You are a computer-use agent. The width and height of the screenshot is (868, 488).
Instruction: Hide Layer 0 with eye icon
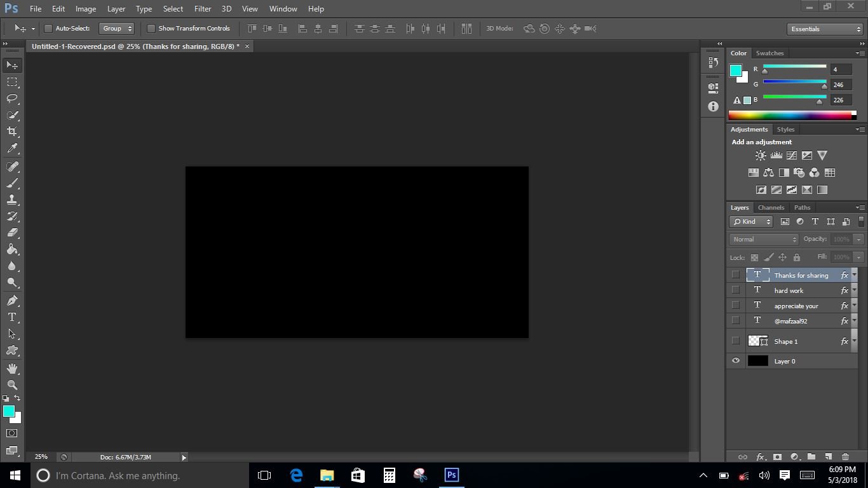pos(736,361)
